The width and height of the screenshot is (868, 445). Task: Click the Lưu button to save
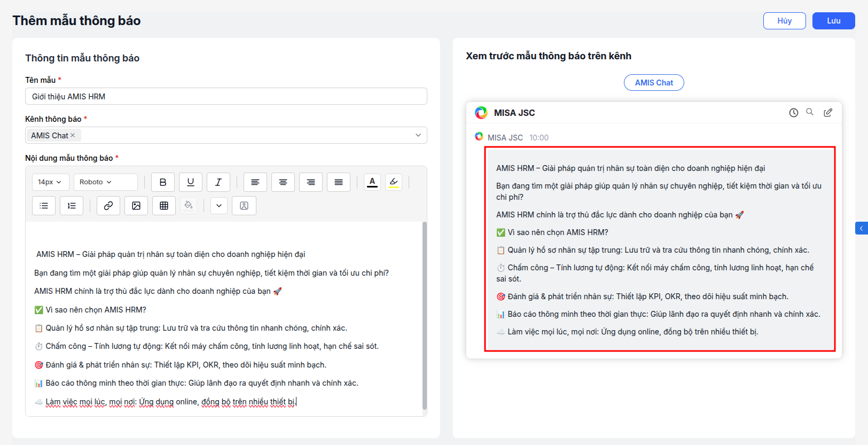coord(834,21)
